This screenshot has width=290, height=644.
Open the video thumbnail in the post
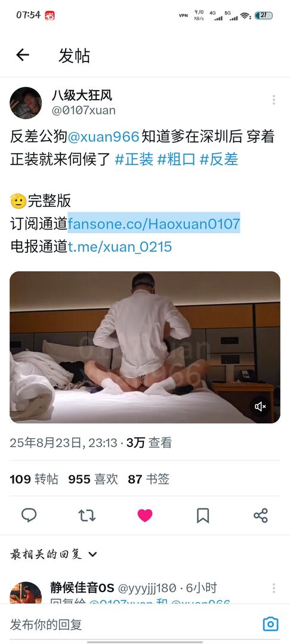(x=145, y=347)
